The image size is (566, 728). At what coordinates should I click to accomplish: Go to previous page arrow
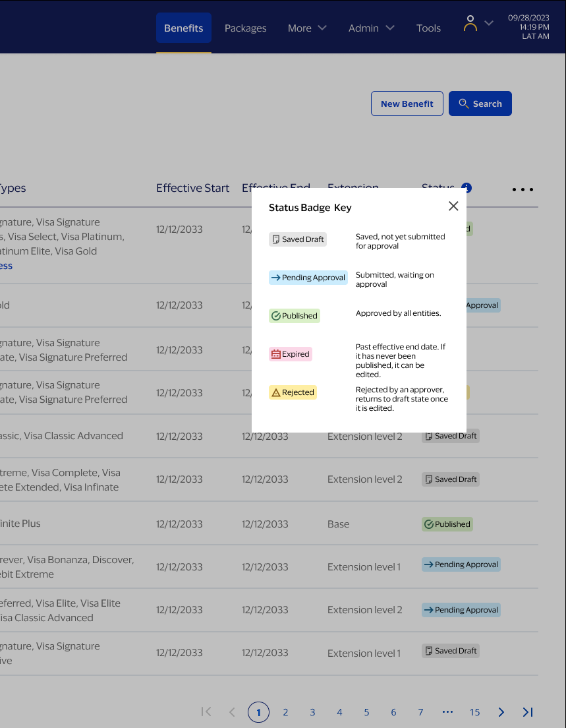[232, 712]
